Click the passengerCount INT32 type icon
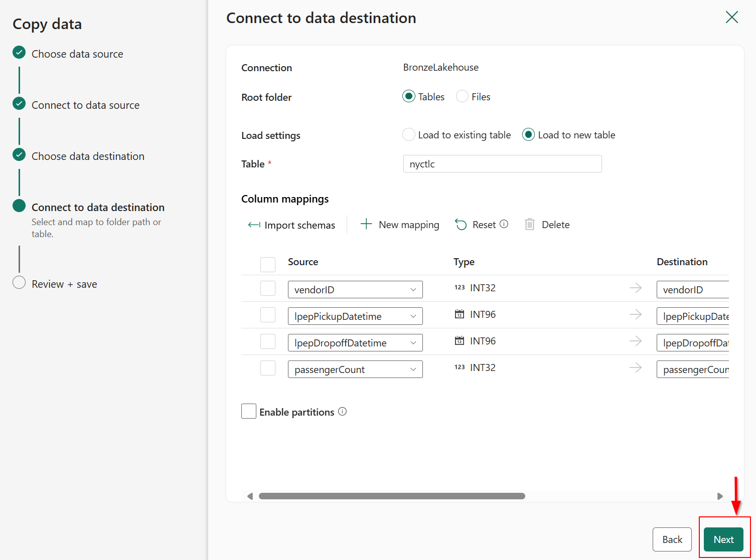Image resolution: width=756 pixels, height=560 pixels. pos(460,367)
